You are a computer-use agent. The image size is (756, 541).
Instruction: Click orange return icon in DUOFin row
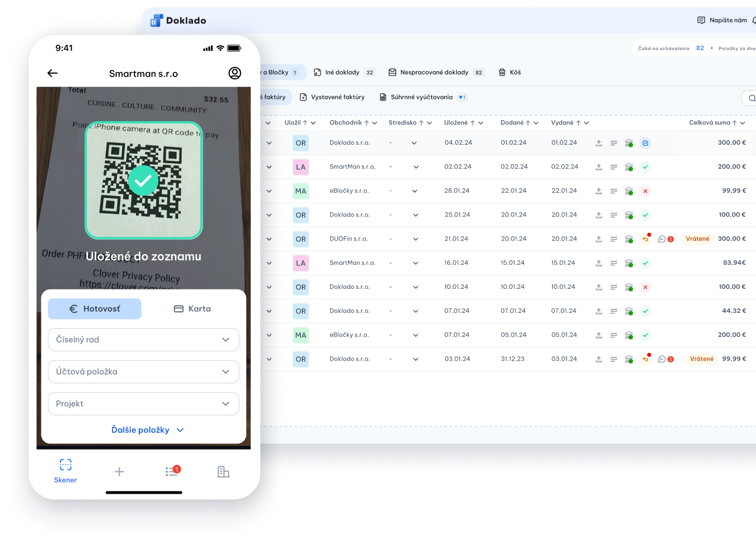645,239
